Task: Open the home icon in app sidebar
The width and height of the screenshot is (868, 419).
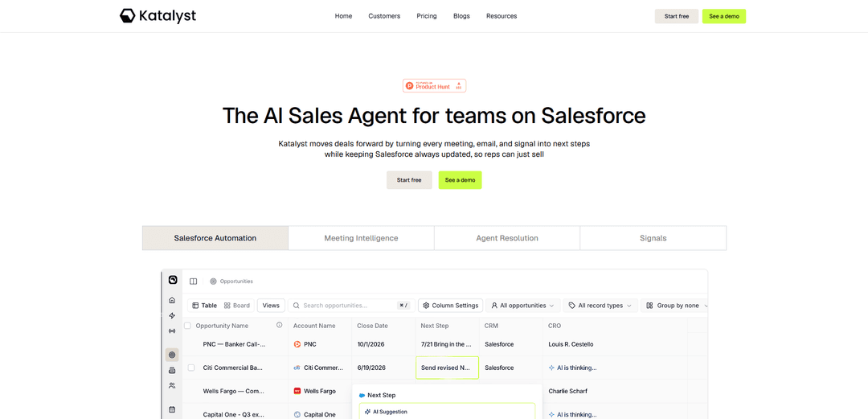Action: [172, 300]
